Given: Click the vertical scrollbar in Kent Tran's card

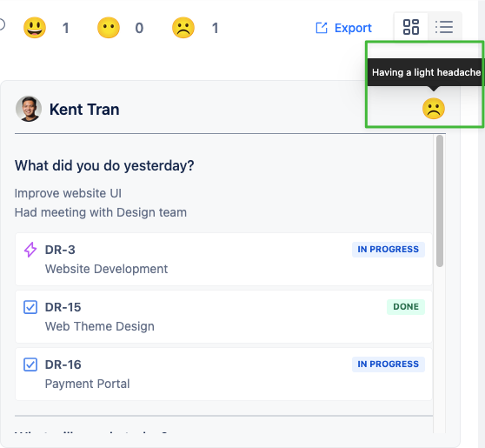Looking at the screenshot, I should [x=440, y=201].
